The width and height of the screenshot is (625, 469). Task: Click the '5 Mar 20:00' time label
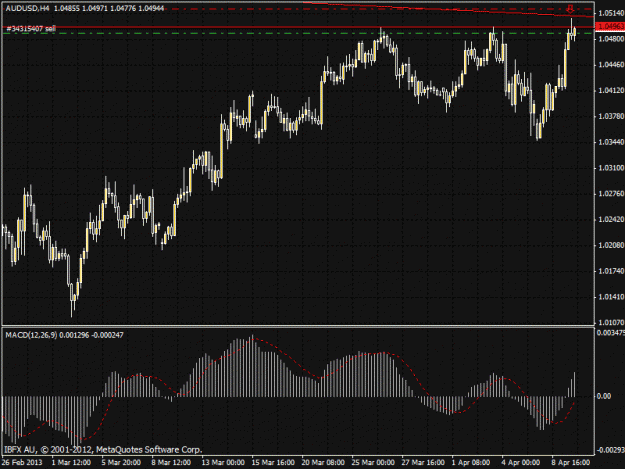pyautogui.click(x=121, y=463)
